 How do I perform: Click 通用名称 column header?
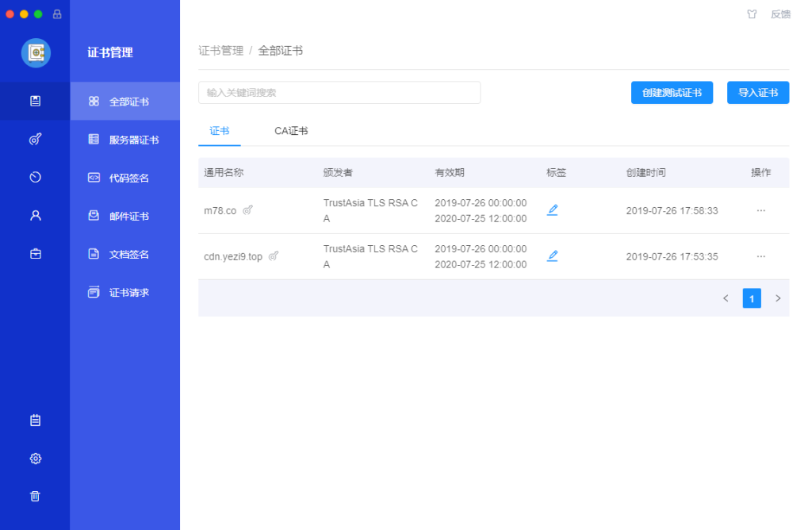[x=224, y=172]
